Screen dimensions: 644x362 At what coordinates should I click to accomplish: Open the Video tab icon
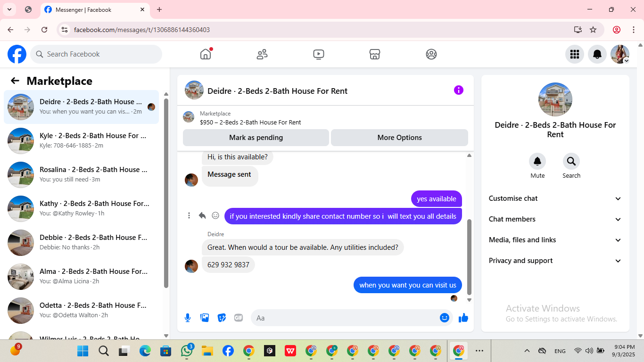pyautogui.click(x=319, y=54)
